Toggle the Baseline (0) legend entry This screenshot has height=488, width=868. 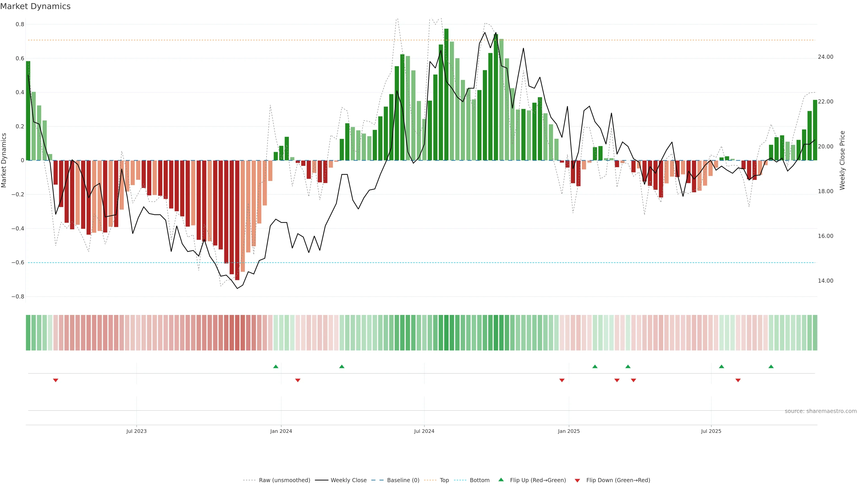click(x=403, y=480)
